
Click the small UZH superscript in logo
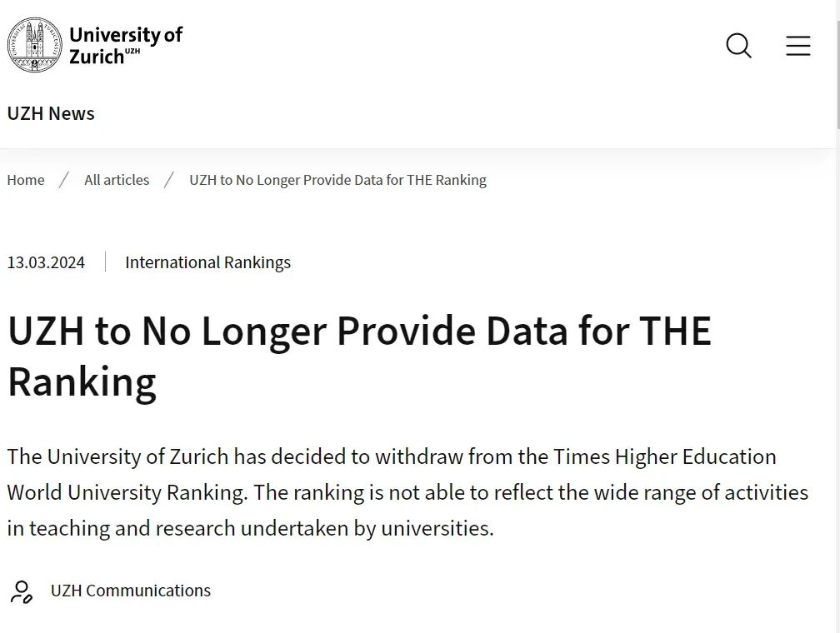(132, 51)
